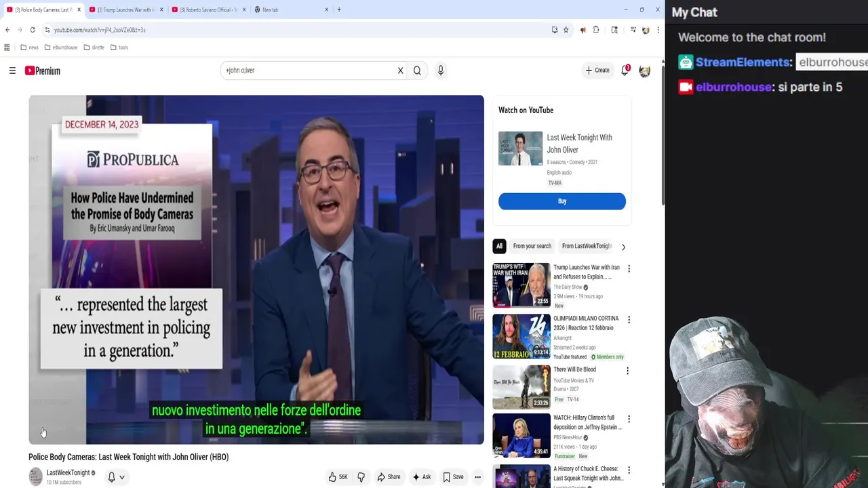868x488 pixels.
Task: Close the Police Body Cameras tab
Action: pos(79,9)
